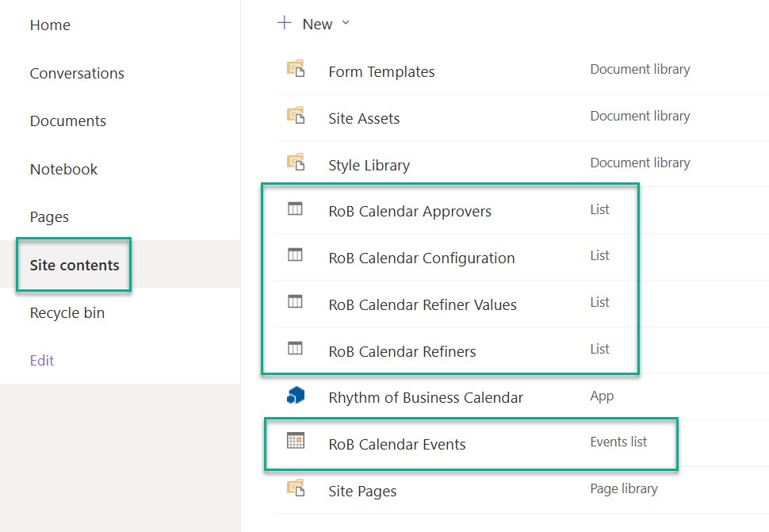Expand the New dropdown chevron

346,22
